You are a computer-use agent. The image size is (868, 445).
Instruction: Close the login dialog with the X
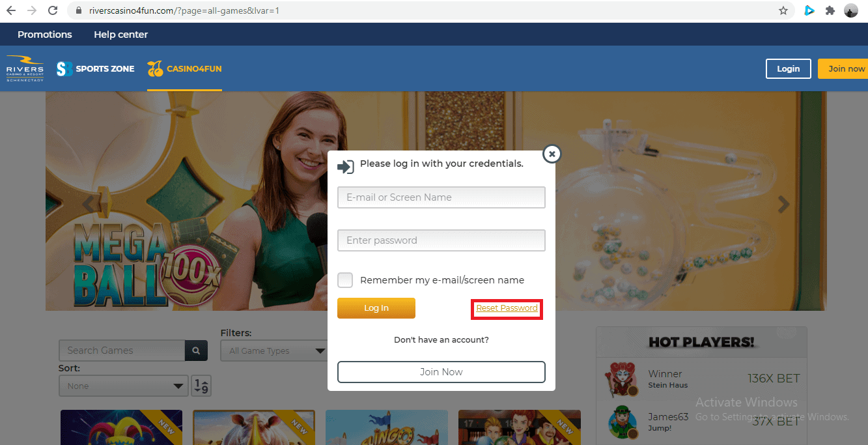click(552, 154)
